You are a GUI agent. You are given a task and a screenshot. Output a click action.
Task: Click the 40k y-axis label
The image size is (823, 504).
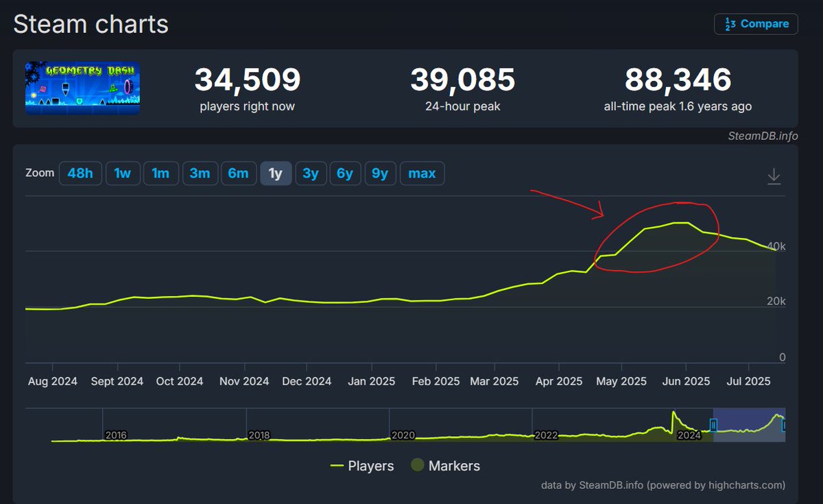(777, 246)
